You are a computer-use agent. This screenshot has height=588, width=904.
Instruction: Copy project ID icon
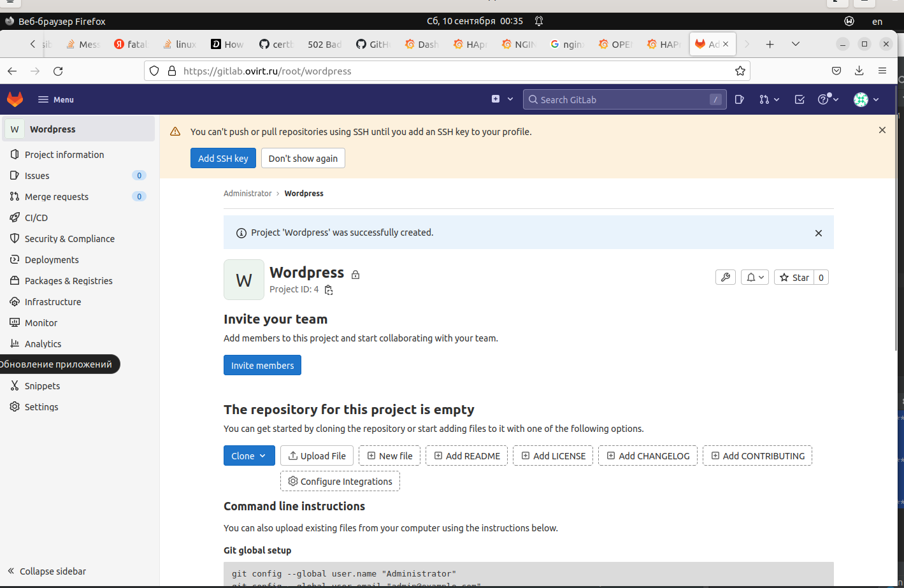pos(329,290)
